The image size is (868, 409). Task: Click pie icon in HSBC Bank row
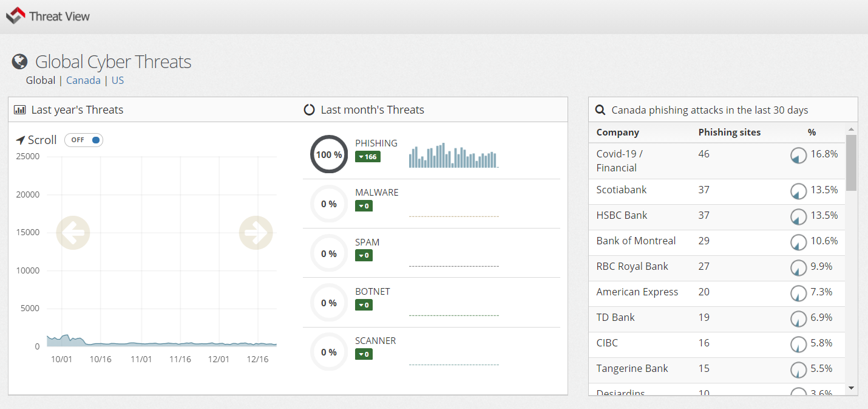[x=798, y=217]
